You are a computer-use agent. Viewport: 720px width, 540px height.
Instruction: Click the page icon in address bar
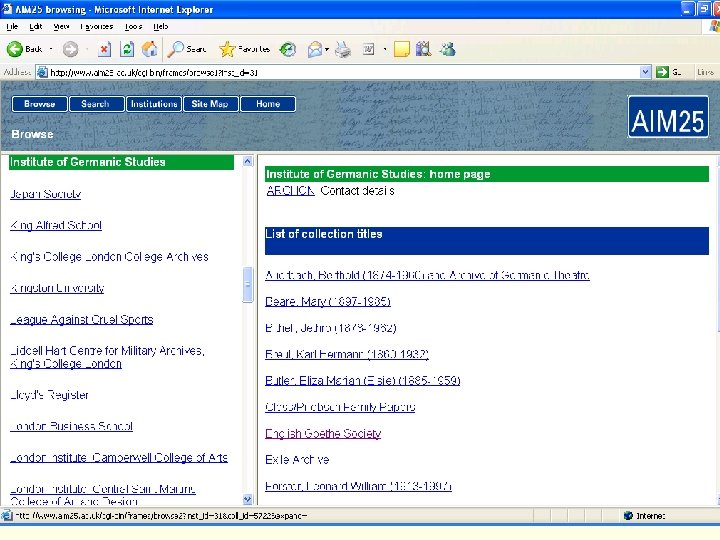tap(42, 72)
